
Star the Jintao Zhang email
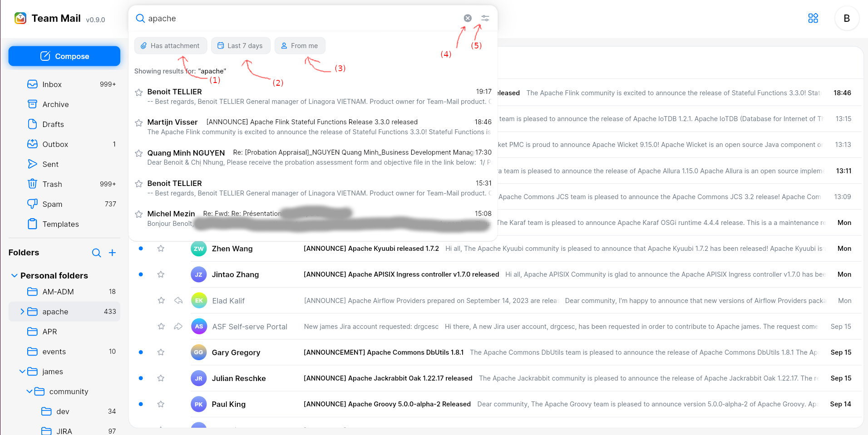(161, 274)
